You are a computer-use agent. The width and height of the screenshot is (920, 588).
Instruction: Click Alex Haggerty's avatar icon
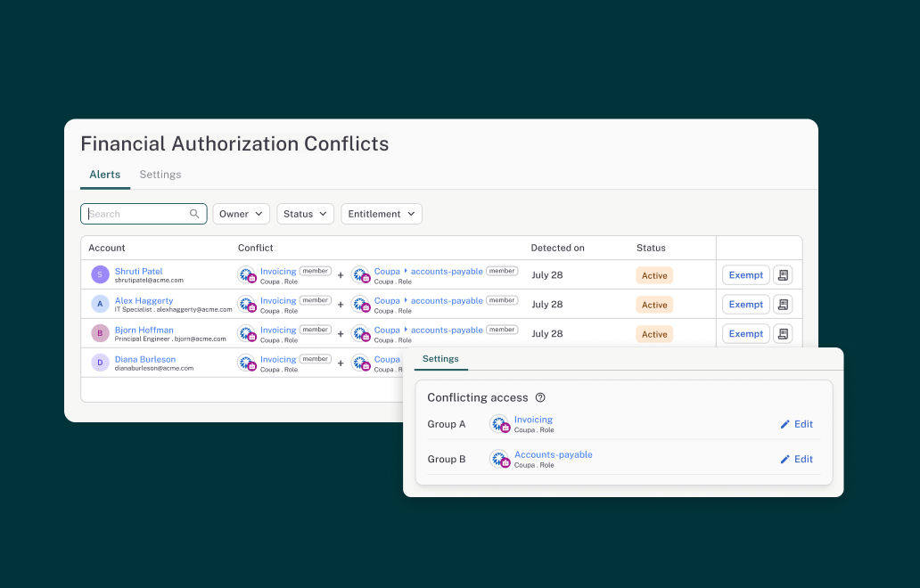tap(101, 304)
